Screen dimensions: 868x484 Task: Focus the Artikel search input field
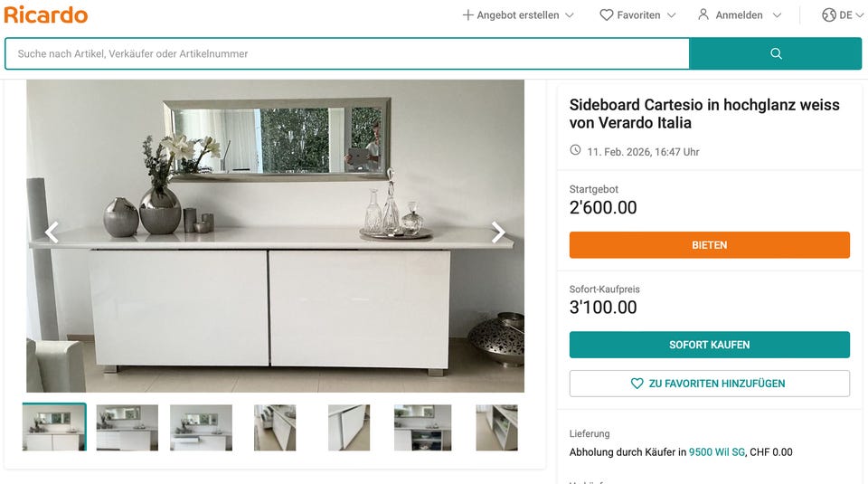pos(347,53)
